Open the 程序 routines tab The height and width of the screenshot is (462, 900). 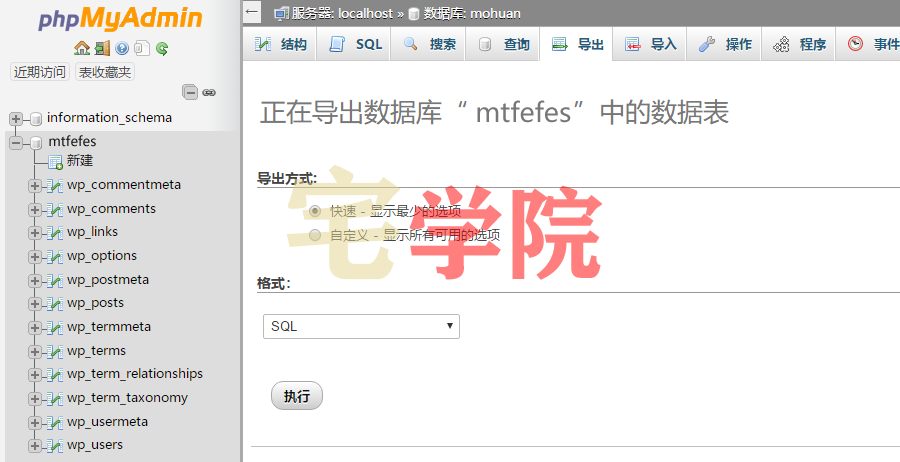(799, 44)
